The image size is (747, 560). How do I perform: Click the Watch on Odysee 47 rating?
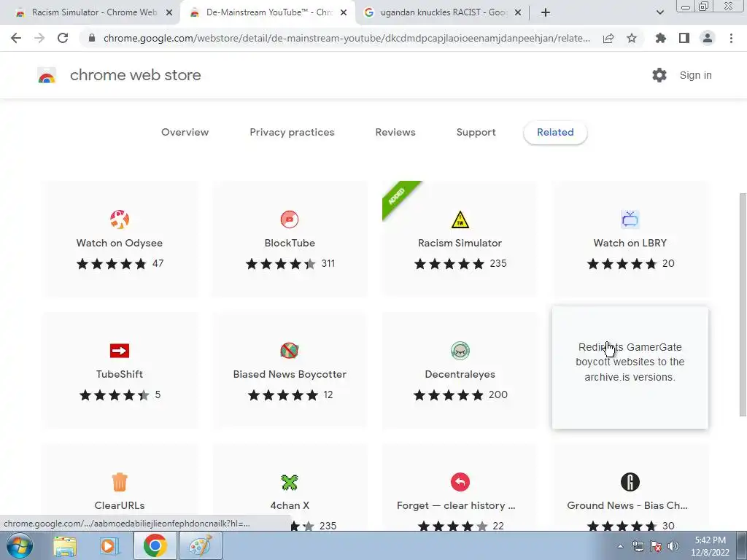point(158,264)
